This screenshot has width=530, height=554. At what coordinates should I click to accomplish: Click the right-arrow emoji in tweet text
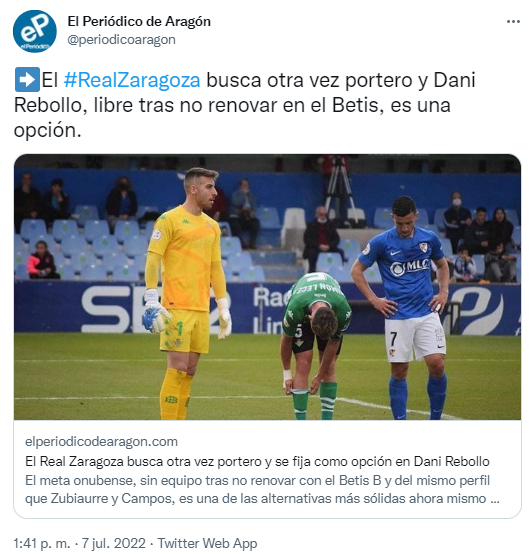pos(27,79)
